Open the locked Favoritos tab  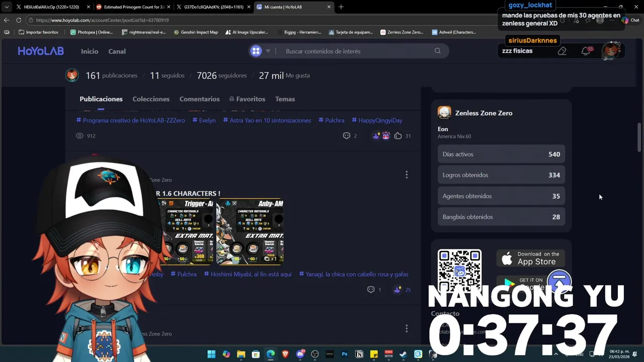[x=247, y=99]
